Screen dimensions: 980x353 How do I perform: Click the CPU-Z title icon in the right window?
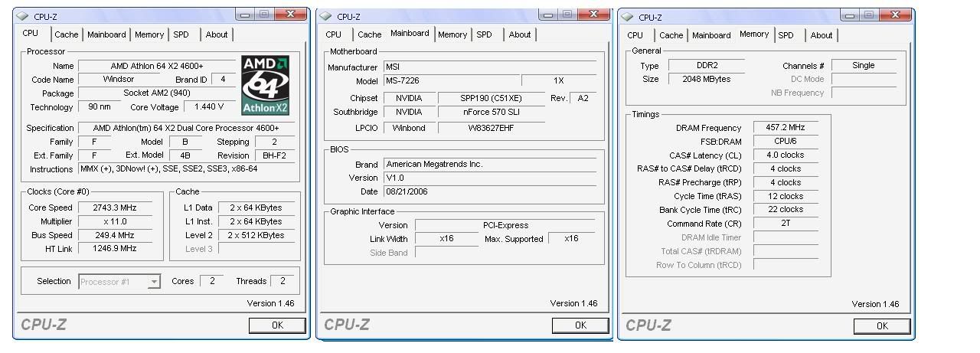pyautogui.click(x=628, y=16)
